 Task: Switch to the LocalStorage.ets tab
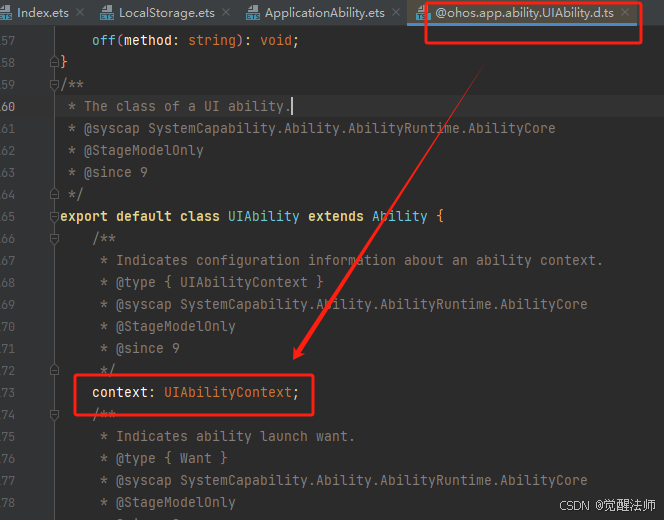166,13
